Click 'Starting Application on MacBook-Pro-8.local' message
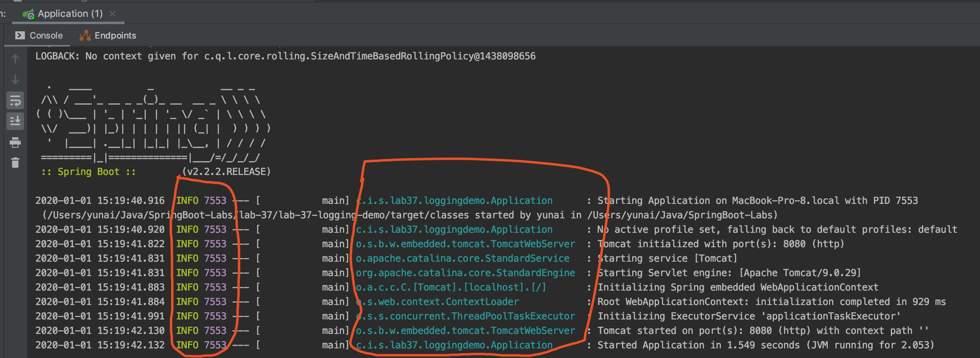The image size is (980, 358). coord(757,201)
